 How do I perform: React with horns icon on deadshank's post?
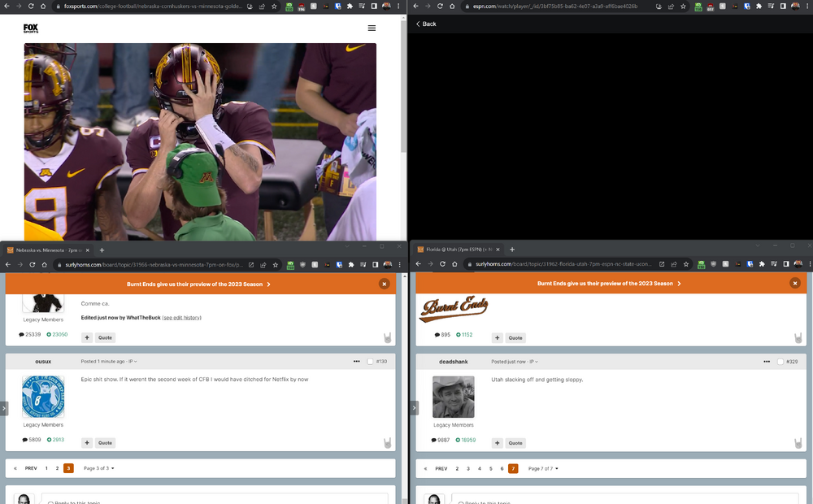tap(798, 443)
